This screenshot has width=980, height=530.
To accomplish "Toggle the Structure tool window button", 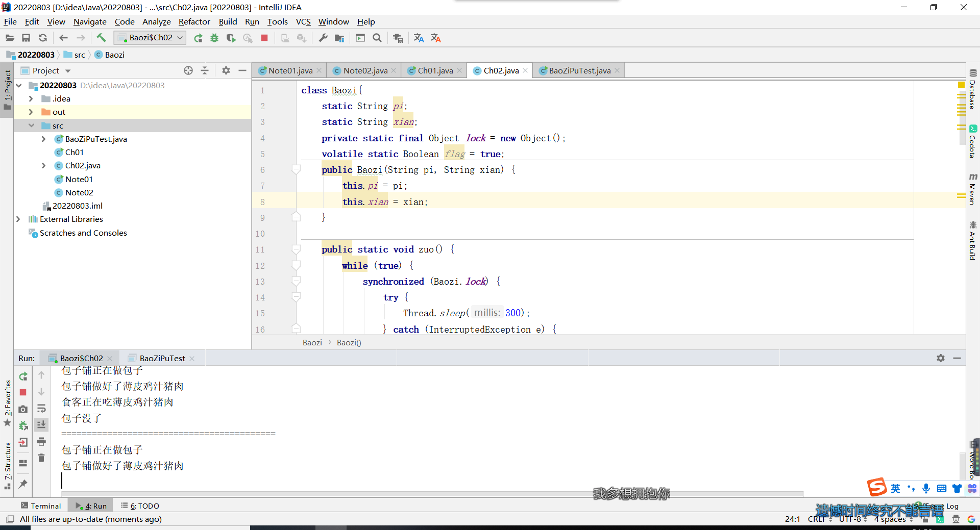I will click(7, 466).
